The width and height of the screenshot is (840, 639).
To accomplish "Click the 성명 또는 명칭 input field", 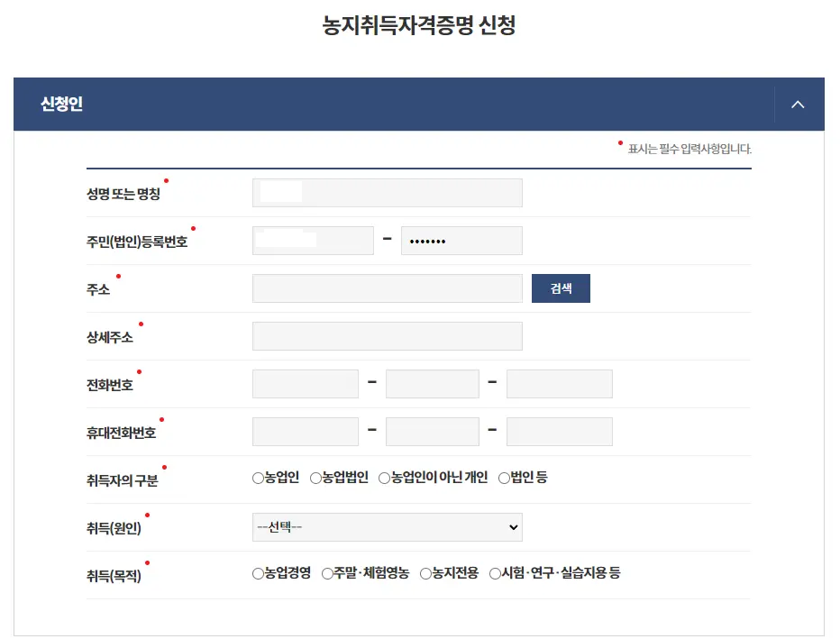I will (x=387, y=192).
